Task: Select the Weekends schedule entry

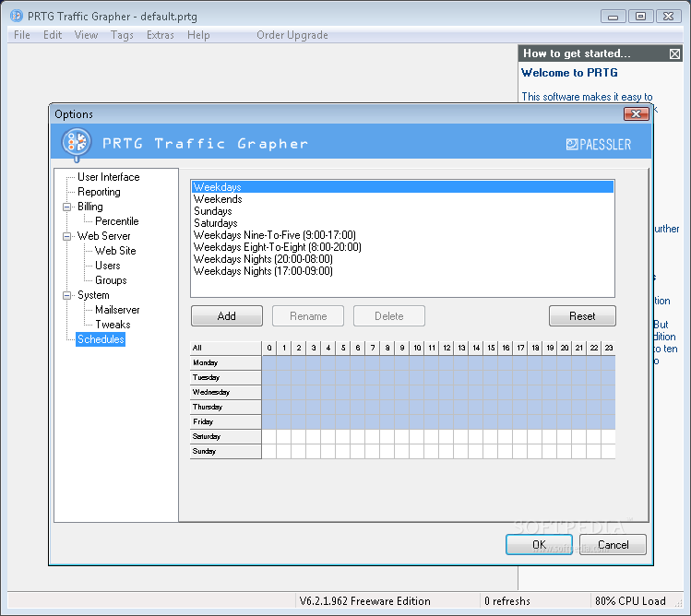Action: [x=403, y=199]
